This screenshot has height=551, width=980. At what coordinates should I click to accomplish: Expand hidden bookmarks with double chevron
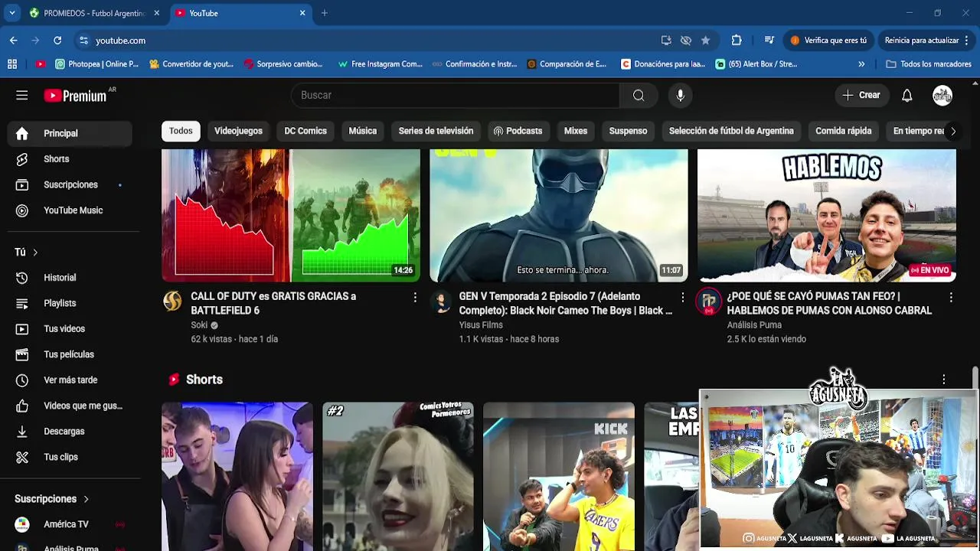[861, 64]
